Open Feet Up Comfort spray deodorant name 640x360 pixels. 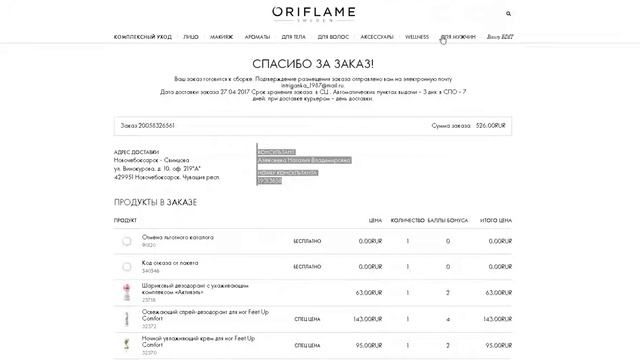point(205,315)
